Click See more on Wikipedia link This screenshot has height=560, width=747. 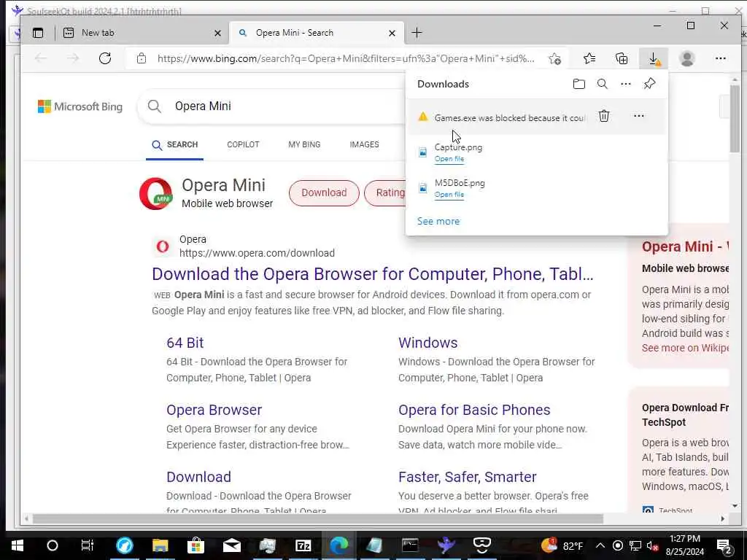point(685,348)
